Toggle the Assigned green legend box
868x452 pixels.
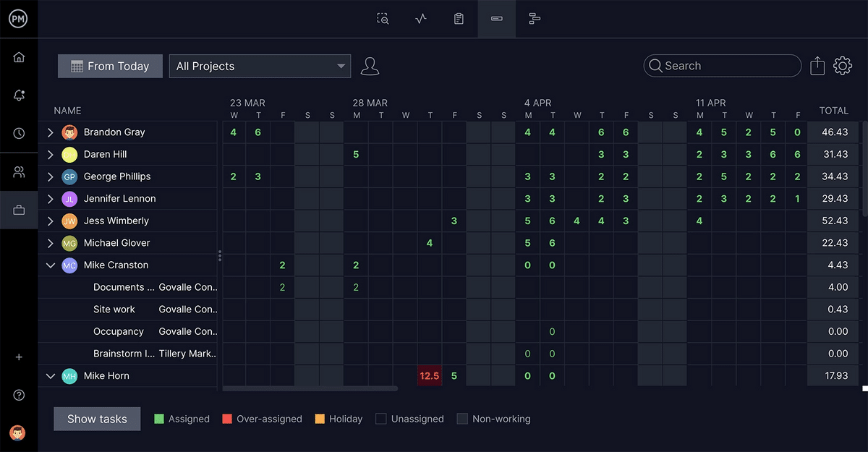(159, 419)
